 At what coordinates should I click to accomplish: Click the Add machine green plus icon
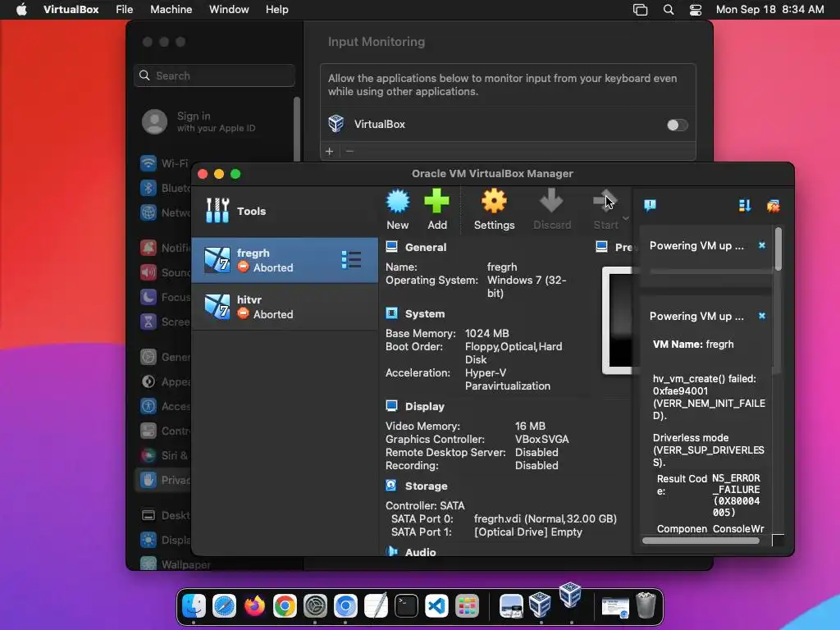click(436, 202)
